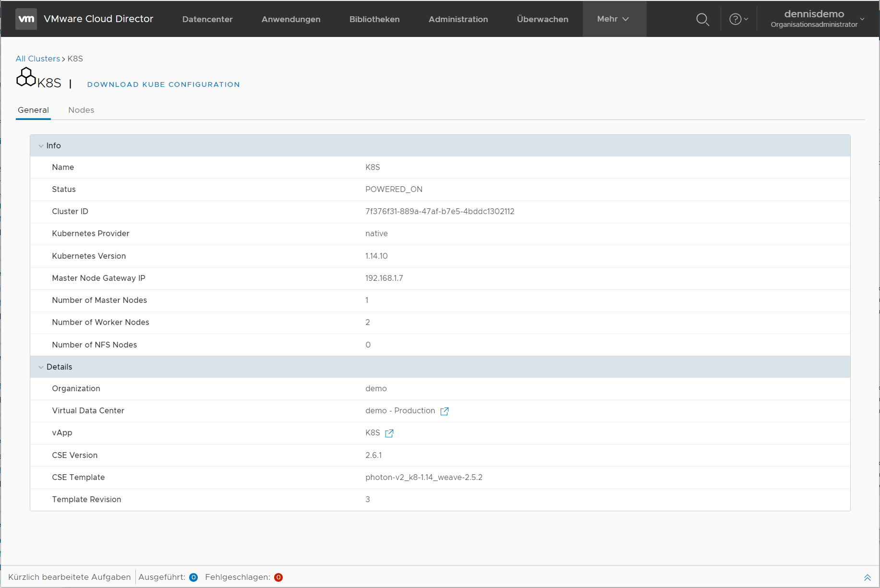This screenshot has width=880, height=588.
Task: Select the General tab
Action: coord(33,110)
